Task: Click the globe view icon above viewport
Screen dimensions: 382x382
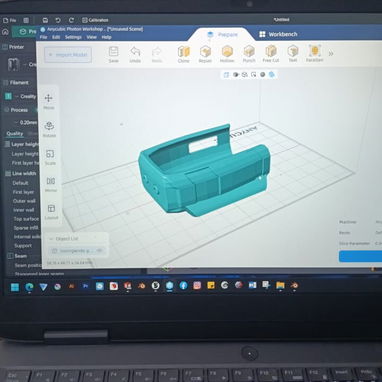Action: tap(272, 74)
